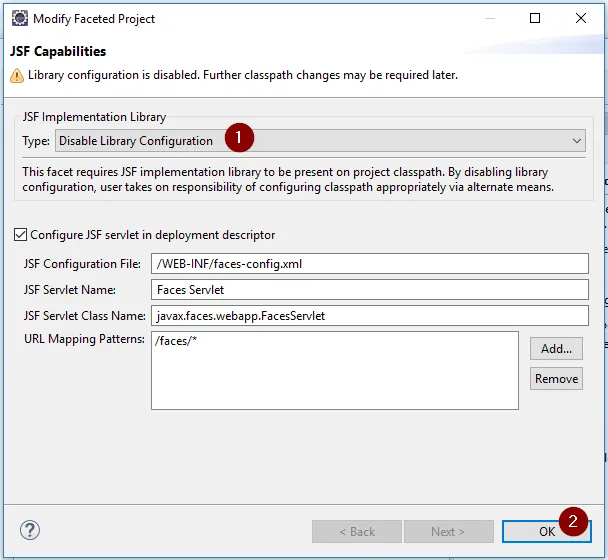The width and height of the screenshot is (608, 560).
Task: Click the Remove button
Action: coord(556,378)
